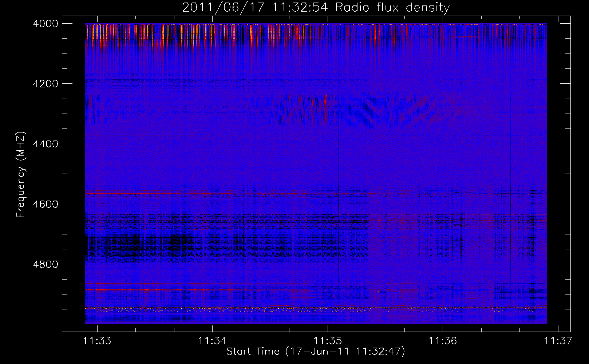The width and height of the screenshot is (589, 364).
Task: Click the '4000' frequency axis label
Action: click(45, 24)
